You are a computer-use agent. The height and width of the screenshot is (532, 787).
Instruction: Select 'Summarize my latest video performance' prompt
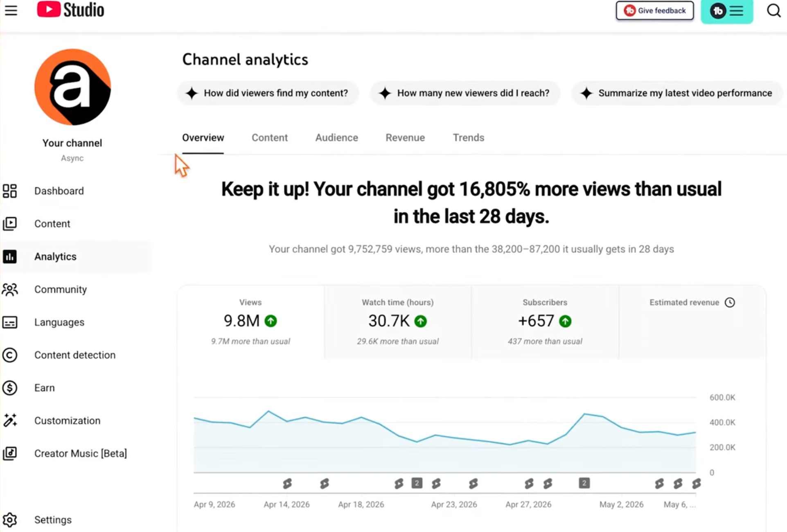(677, 93)
